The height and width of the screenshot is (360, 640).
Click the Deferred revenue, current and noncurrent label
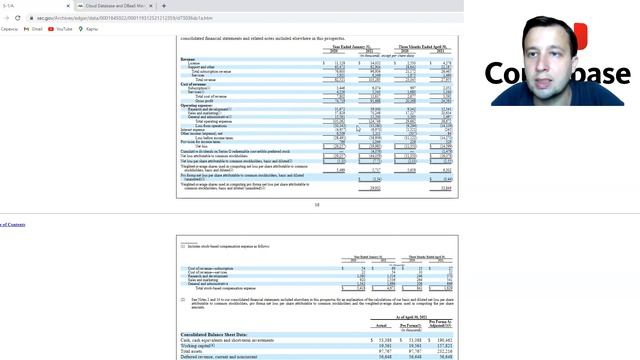coord(219,357)
